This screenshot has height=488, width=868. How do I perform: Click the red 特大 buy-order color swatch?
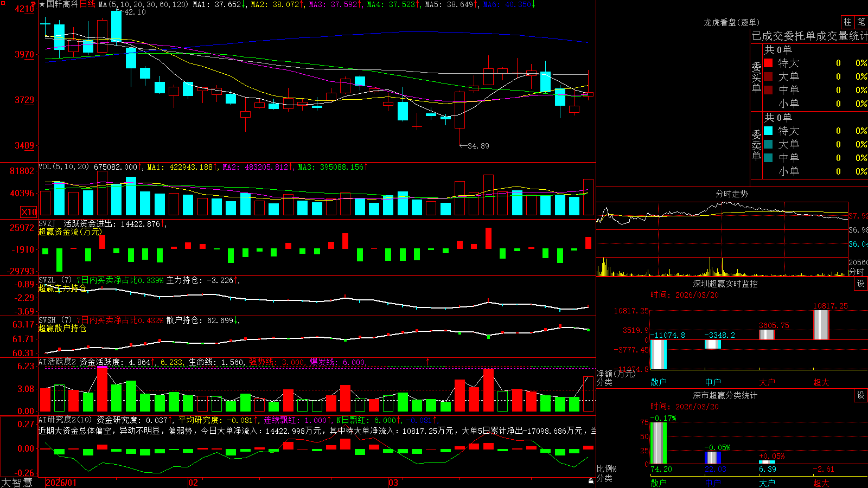(x=768, y=63)
